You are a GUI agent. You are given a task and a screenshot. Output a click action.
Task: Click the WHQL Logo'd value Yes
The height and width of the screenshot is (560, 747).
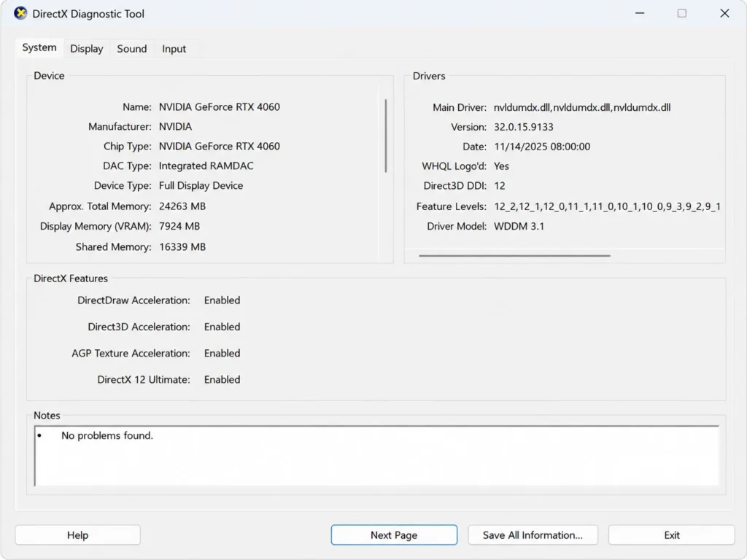coord(501,166)
